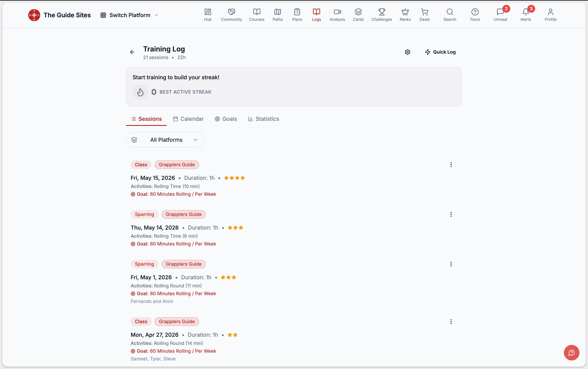The height and width of the screenshot is (369, 588).
Task: Switch to the Calendar tab
Action: [188, 119]
